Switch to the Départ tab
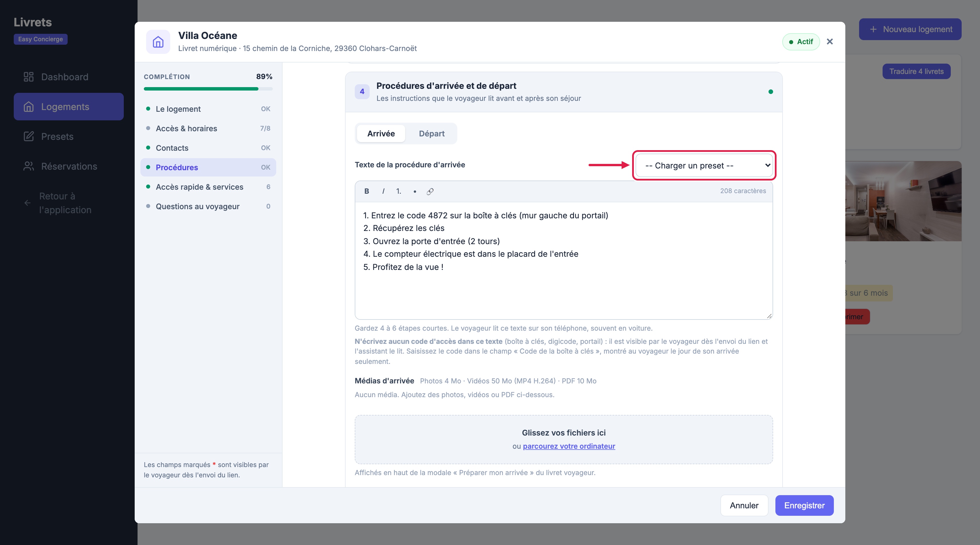The height and width of the screenshot is (545, 980). pyautogui.click(x=432, y=134)
